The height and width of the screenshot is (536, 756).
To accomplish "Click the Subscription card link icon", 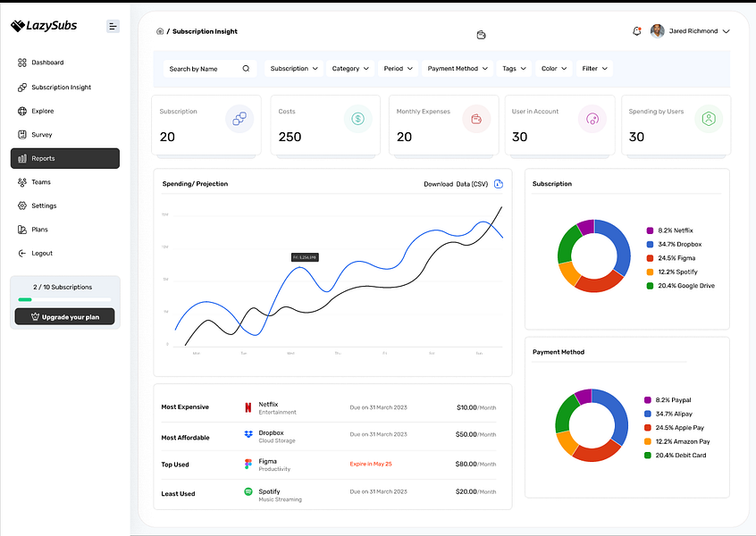I will coord(239,119).
